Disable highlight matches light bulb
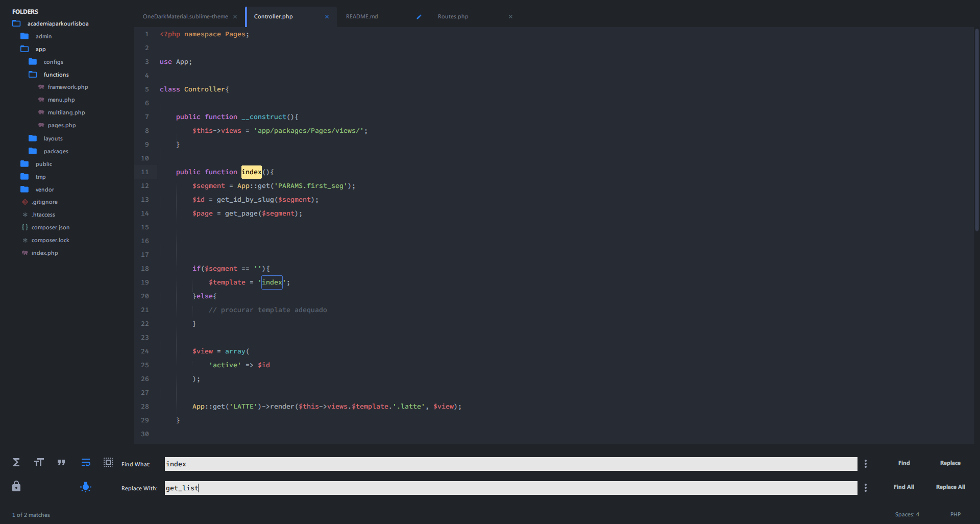 click(x=86, y=487)
